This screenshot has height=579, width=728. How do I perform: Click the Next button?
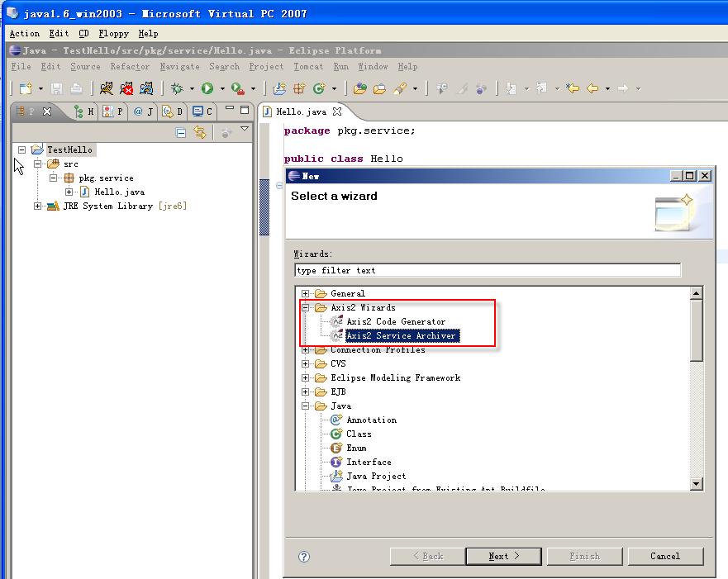click(x=504, y=556)
